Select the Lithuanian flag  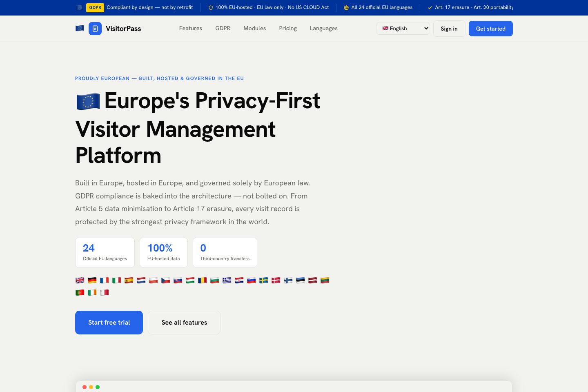(x=325, y=280)
